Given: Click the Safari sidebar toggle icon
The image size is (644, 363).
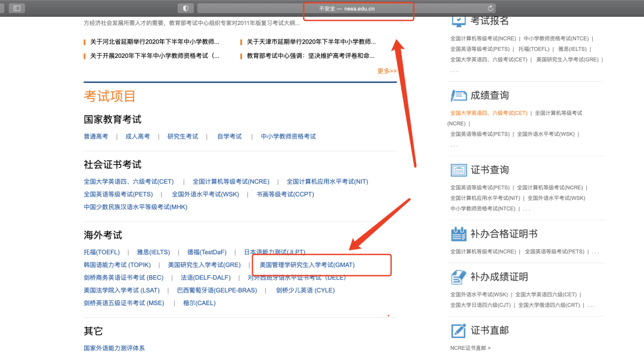Looking at the screenshot, I should (16, 8).
